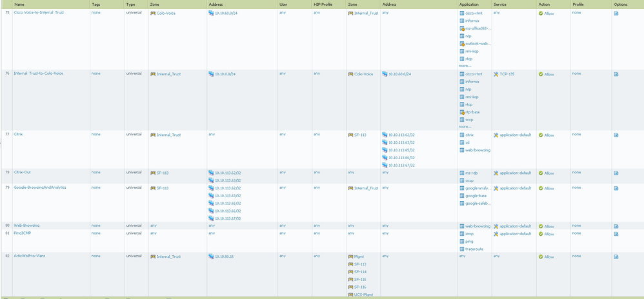
Task: Click web-browsing application in rule 80
Action: coord(478,226)
